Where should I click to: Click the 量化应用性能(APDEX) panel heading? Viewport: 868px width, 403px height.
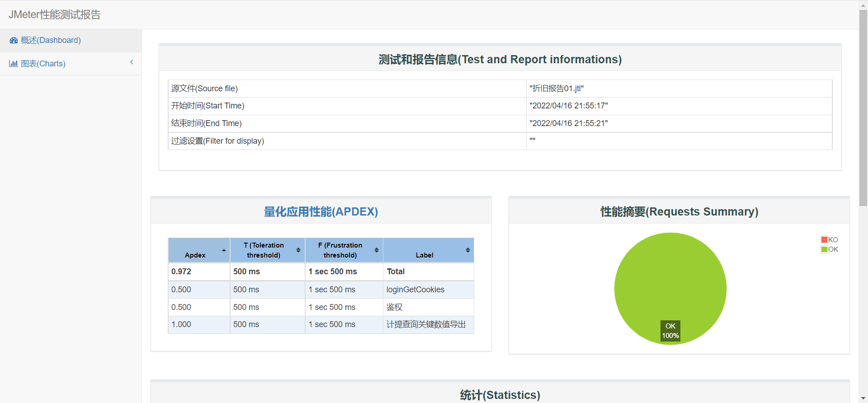(321, 211)
